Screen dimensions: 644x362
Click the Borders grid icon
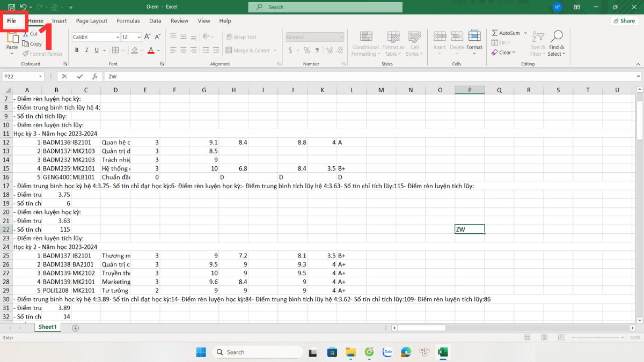(116, 50)
